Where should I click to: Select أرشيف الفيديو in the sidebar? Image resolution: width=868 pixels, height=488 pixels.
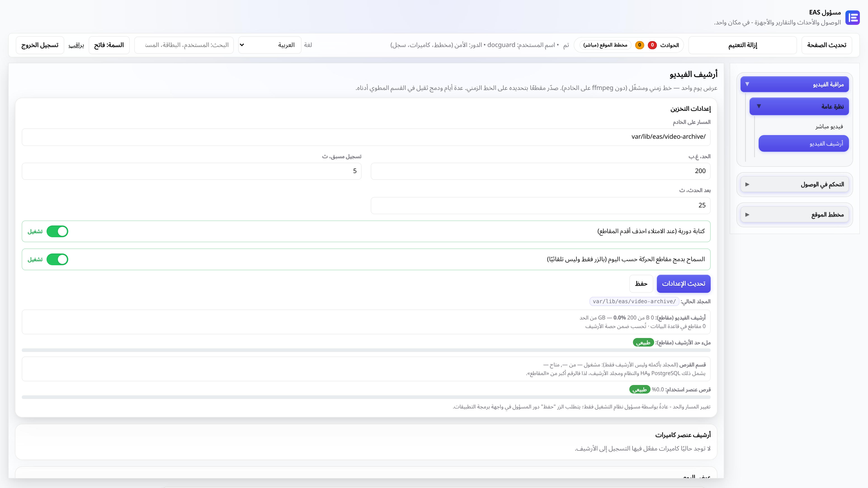click(804, 144)
